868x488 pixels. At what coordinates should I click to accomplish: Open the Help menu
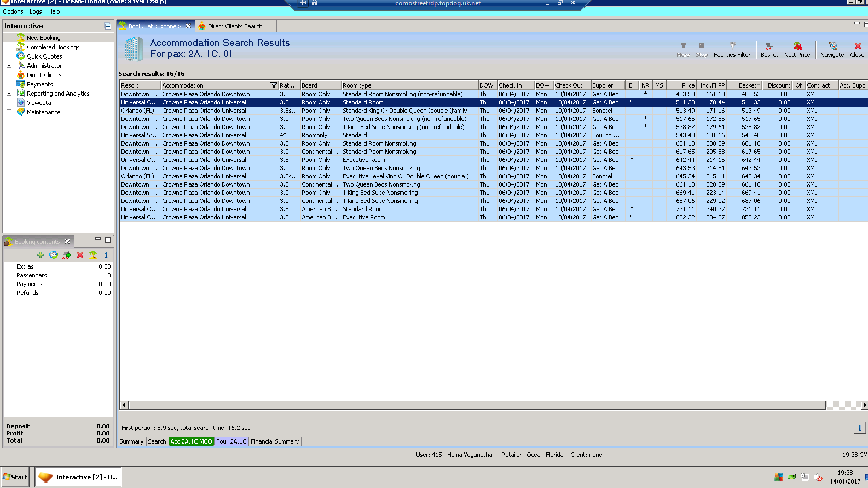coord(54,11)
